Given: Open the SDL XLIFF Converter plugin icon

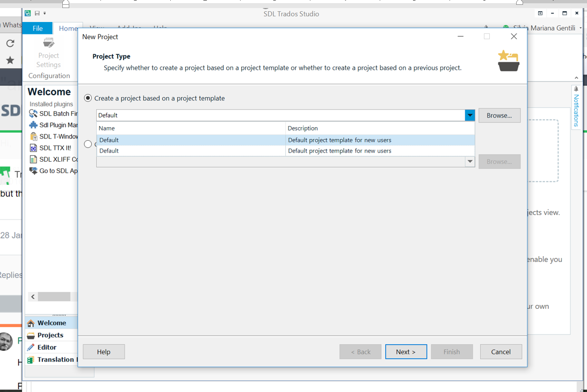Looking at the screenshot, I should pos(33,159).
